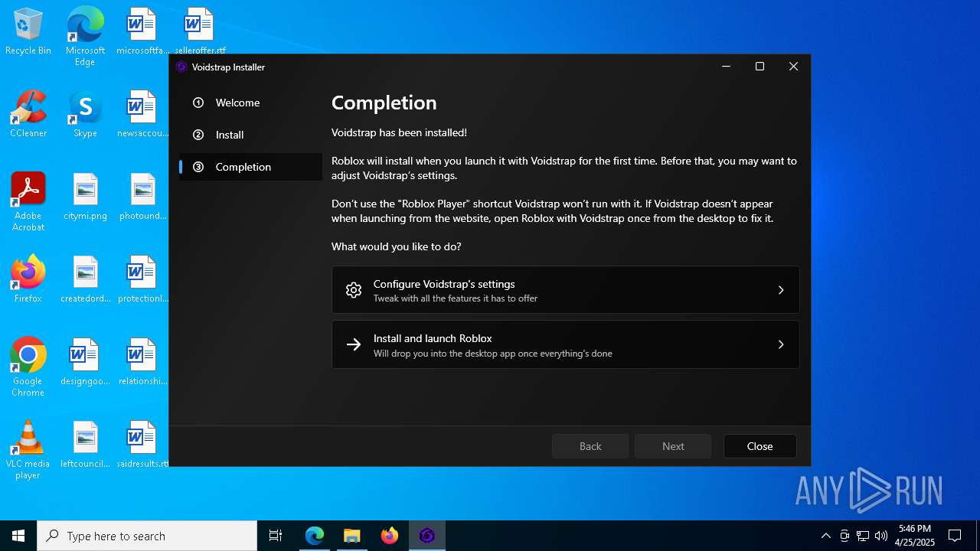The height and width of the screenshot is (551, 980).
Task: Show hidden icons in the system tray
Action: click(x=825, y=536)
